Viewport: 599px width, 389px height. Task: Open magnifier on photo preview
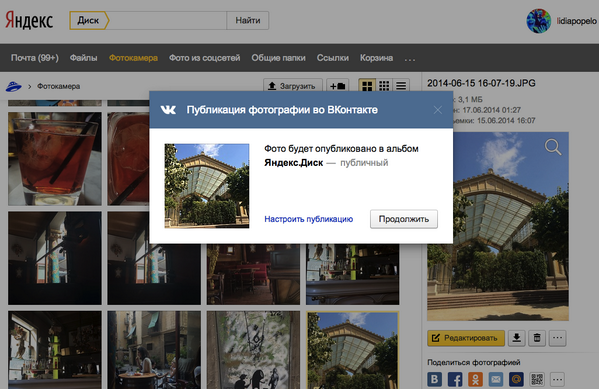553,147
